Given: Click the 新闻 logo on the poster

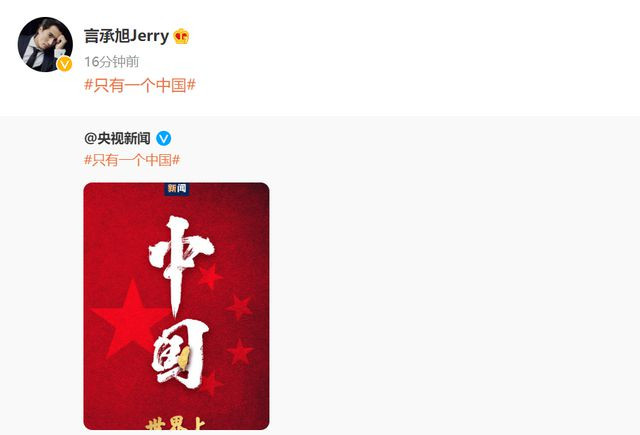Looking at the screenshot, I should coord(176,189).
